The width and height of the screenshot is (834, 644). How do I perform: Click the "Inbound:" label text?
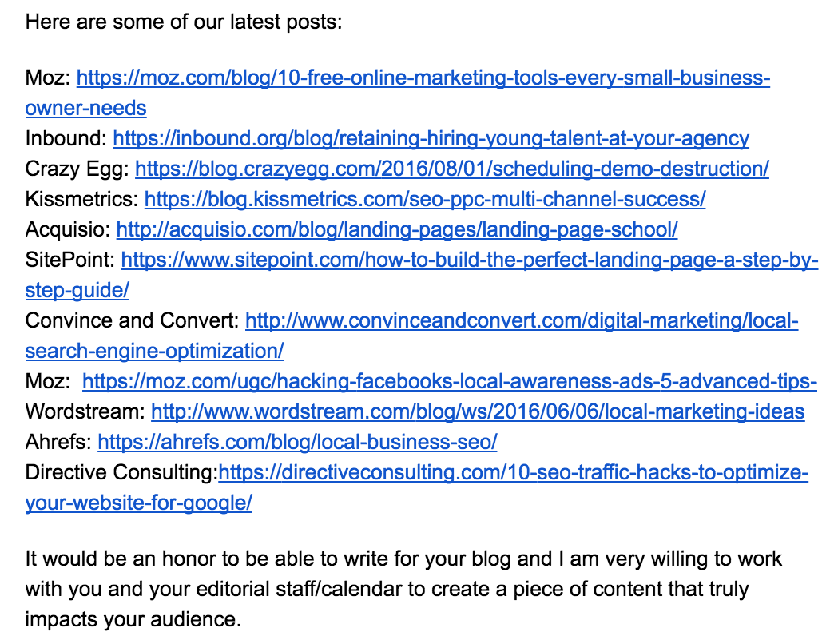pos(66,138)
